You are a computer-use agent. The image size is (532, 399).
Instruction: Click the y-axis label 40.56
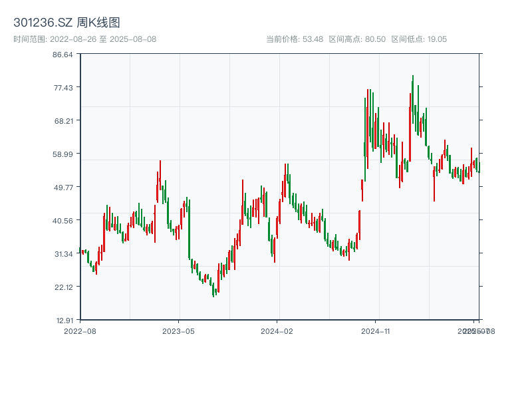(63, 221)
